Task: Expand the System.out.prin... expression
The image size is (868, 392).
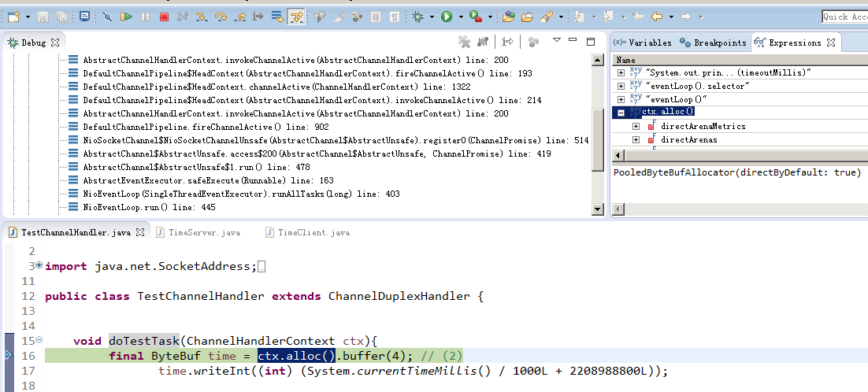Action: pyautogui.click(x=621, y=72)
